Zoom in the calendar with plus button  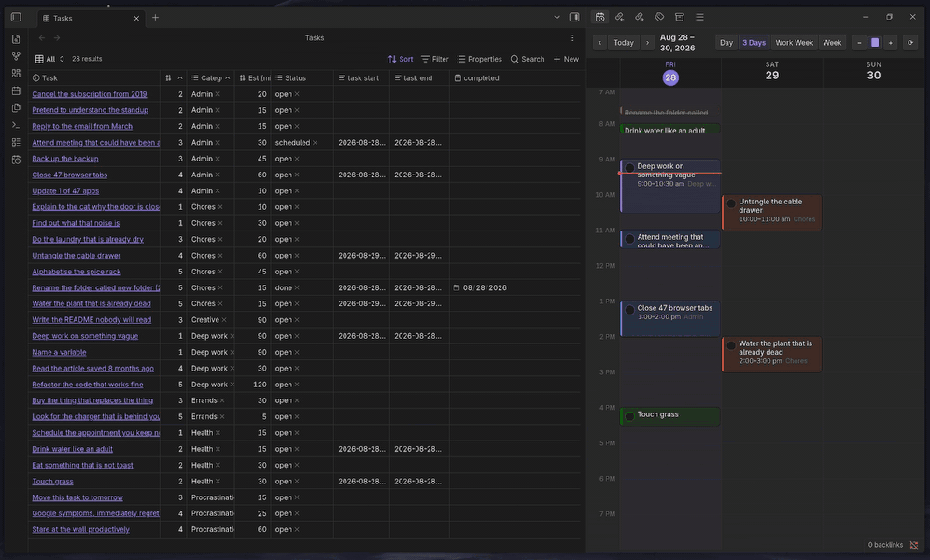point(890,43)
